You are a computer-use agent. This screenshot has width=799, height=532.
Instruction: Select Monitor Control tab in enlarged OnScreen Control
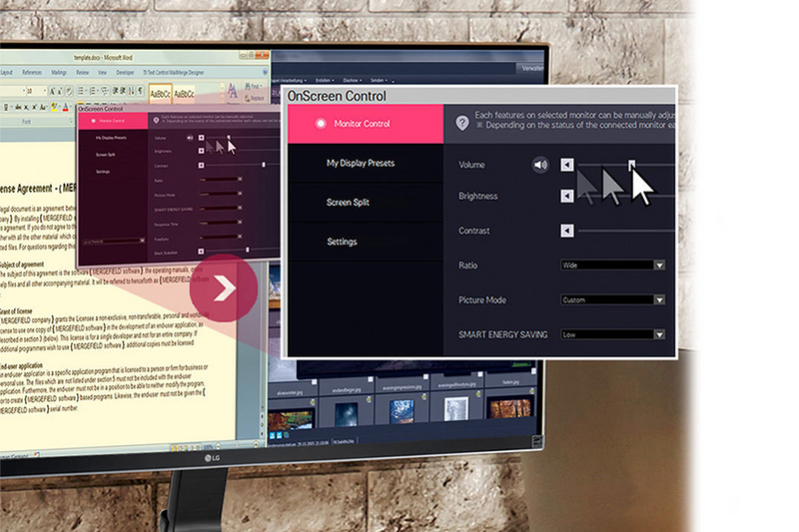(366, 124)
